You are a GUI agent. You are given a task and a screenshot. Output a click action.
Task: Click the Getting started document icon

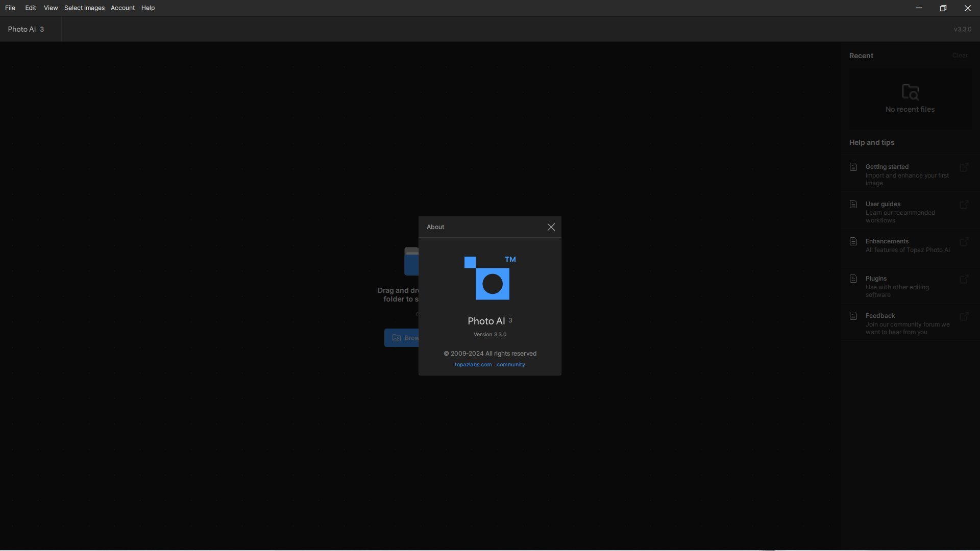(x=853, y=167)
